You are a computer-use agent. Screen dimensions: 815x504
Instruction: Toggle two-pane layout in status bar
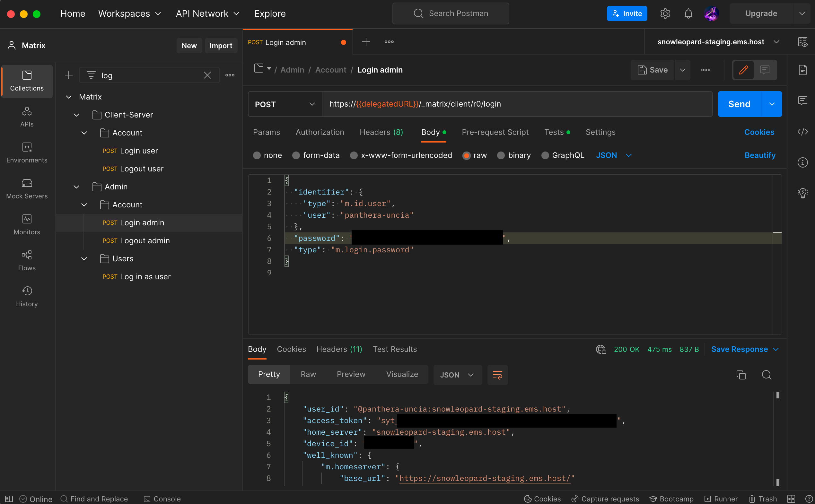[x=791, y=499]
